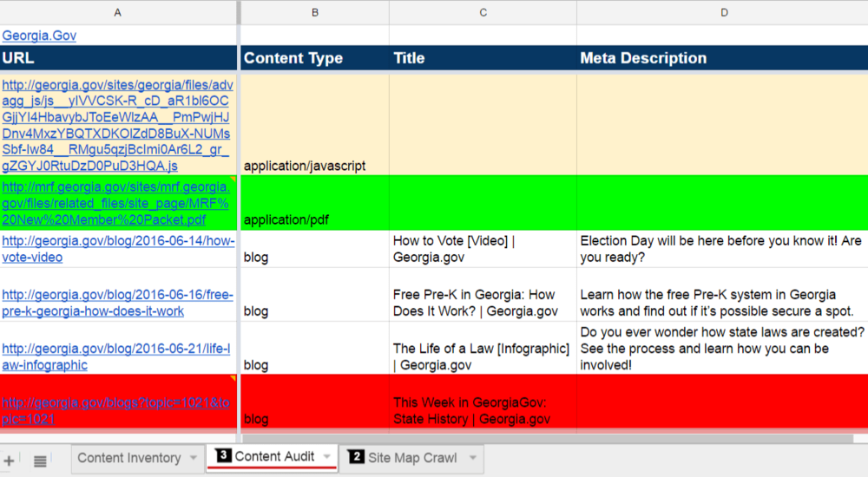Viewport: 868px width, 477px height.
Task: Open Site Map Crawl tab dropdown arrow
Action: tap(473, 458)
